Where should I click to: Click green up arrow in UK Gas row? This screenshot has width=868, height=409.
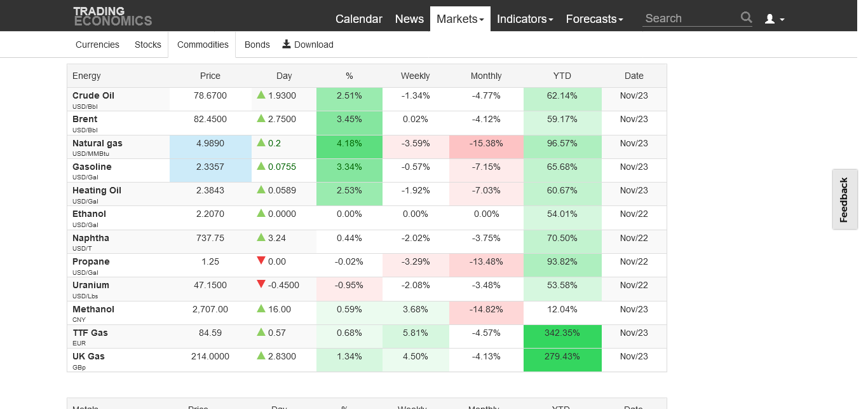(x=261, y=356)
